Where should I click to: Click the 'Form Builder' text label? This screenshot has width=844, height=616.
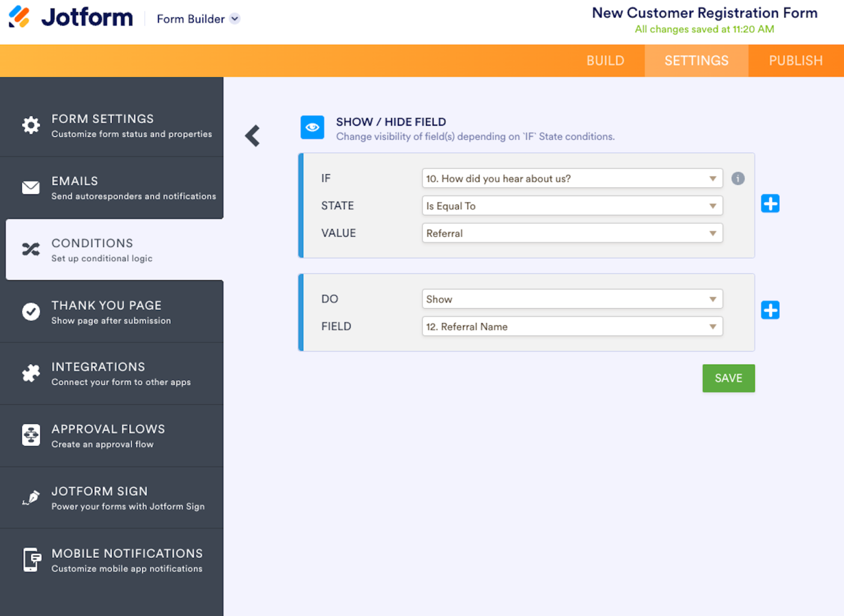pyautogui.click(x=191, y=19)
